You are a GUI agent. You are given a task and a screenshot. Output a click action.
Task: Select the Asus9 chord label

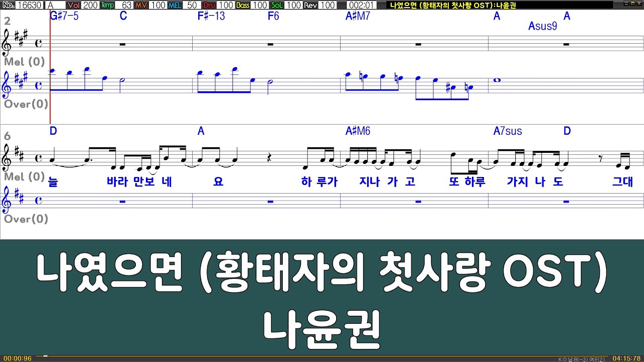(x=542, y=26)
